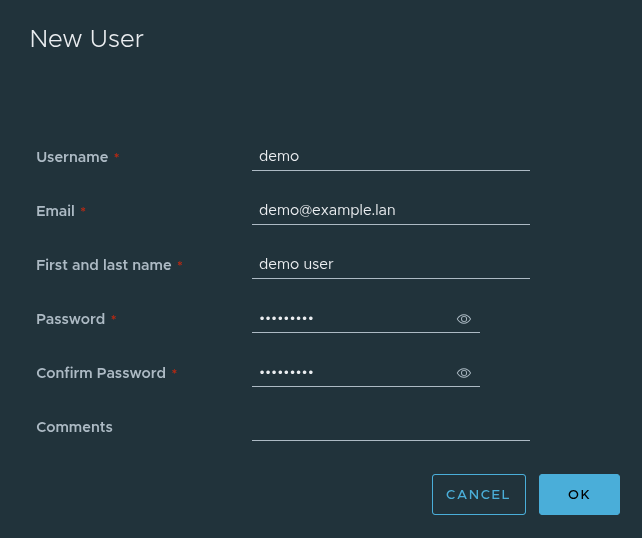The image size is (642, 538).
Task: Place cursor in Confirm Password input
Action: pos(350,373)
